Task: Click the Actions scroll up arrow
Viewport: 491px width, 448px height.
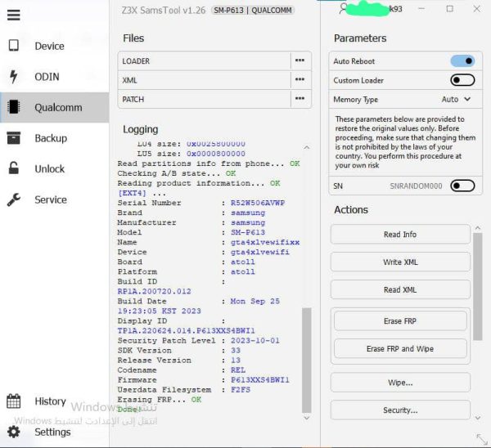Action: [478, 228]
